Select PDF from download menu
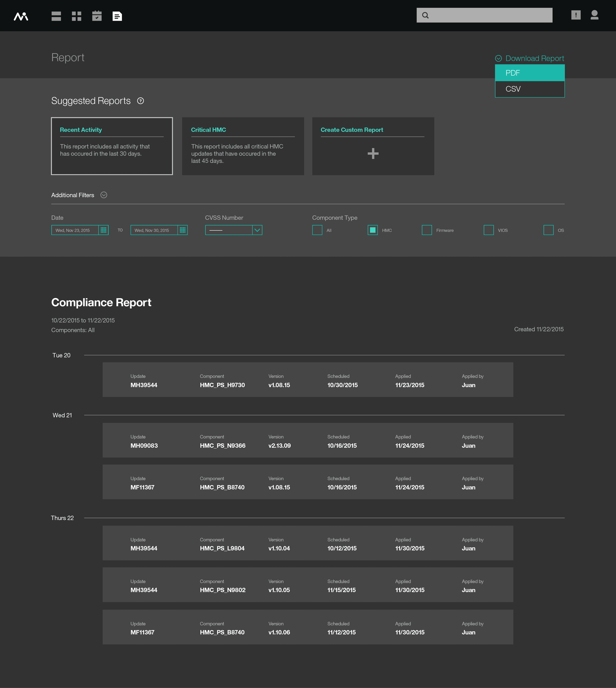 (x=530, y=73)
